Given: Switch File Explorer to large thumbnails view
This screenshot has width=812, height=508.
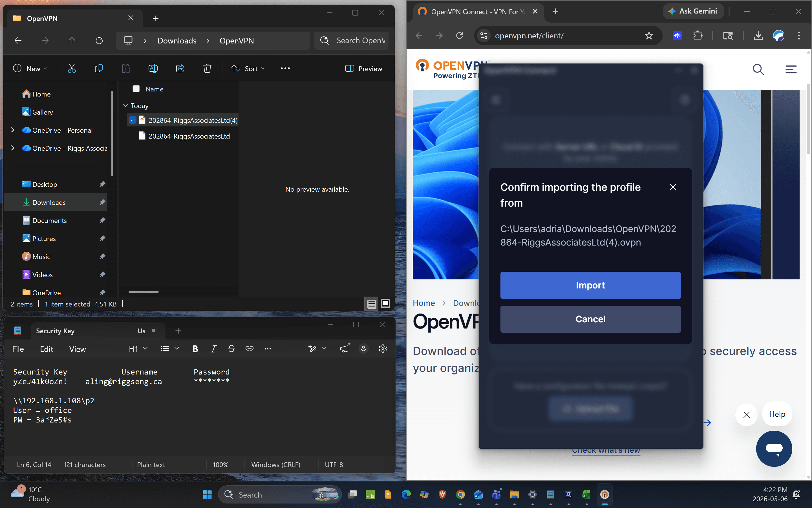Looking at the screenshot, I should click(x=385, y=304).
